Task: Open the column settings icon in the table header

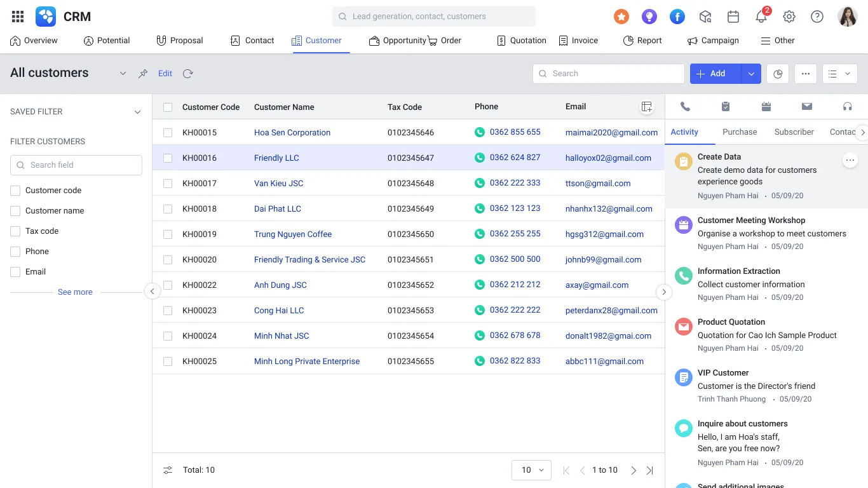Action: coord(646,107)
